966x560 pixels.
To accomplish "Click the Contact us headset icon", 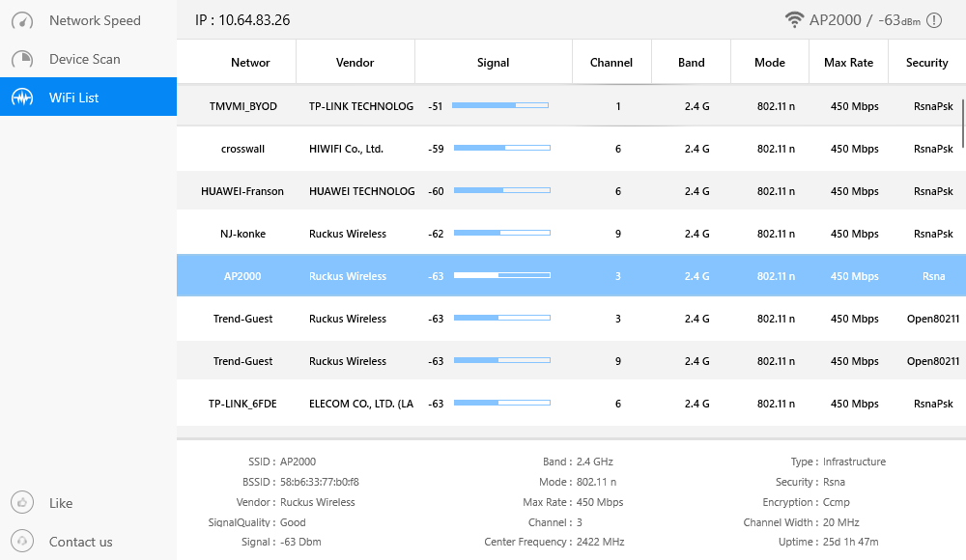I will click(21, 542).
